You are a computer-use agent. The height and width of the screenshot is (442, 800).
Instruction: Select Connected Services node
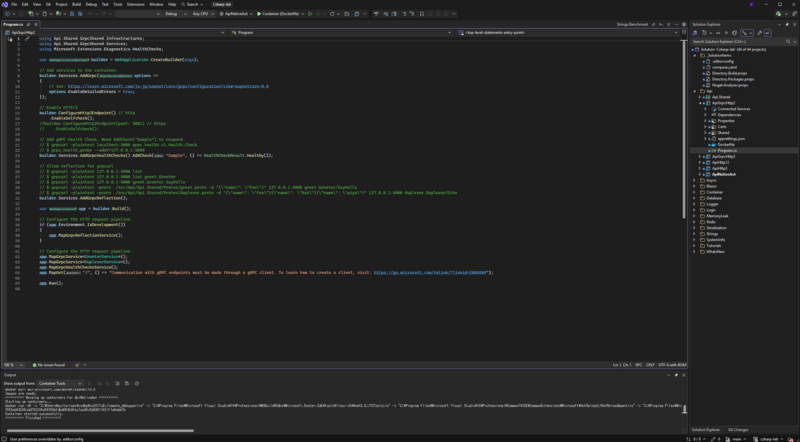734,109
